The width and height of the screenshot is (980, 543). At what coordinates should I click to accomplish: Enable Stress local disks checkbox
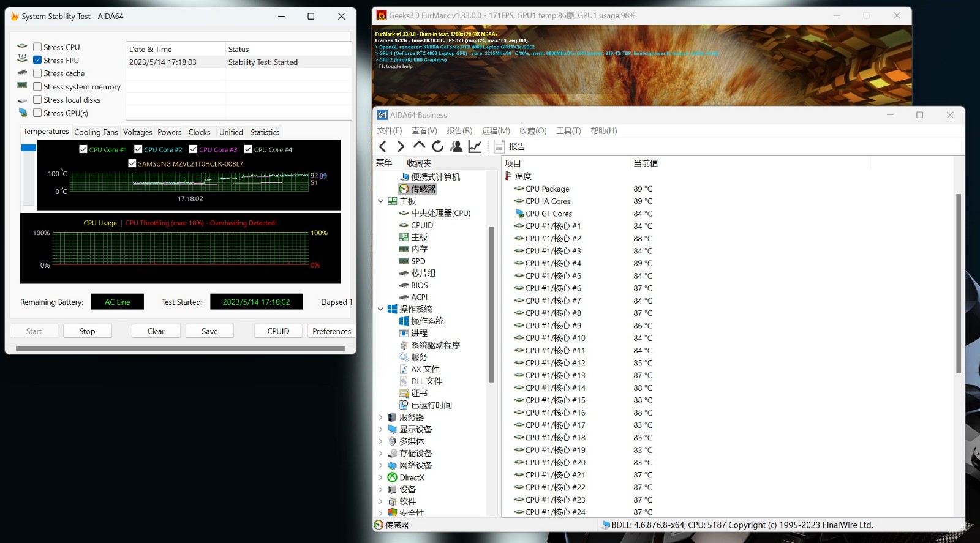tap(37, 100)
